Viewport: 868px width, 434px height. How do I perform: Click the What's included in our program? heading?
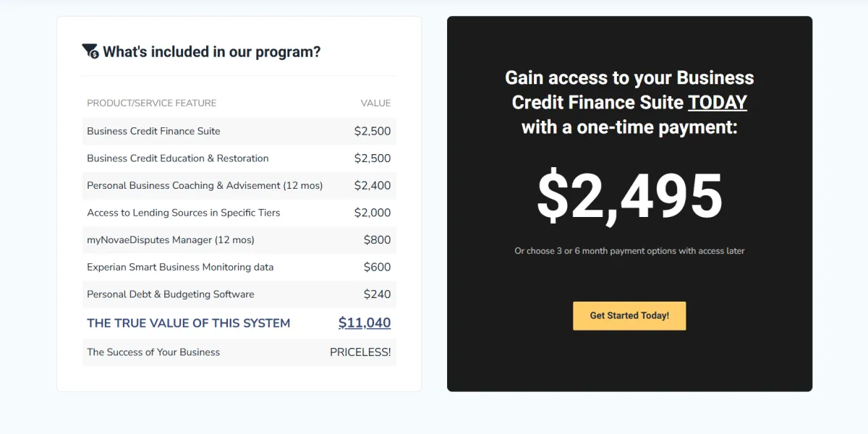pos(211,52)
